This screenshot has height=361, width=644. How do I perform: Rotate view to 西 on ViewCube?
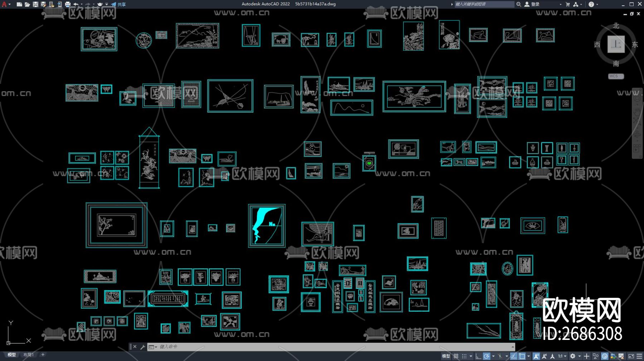pos(597,45)
